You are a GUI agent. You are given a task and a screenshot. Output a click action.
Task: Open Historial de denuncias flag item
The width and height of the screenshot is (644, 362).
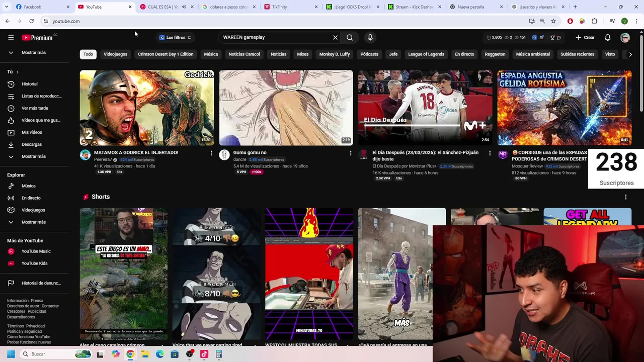pos(34,283)
